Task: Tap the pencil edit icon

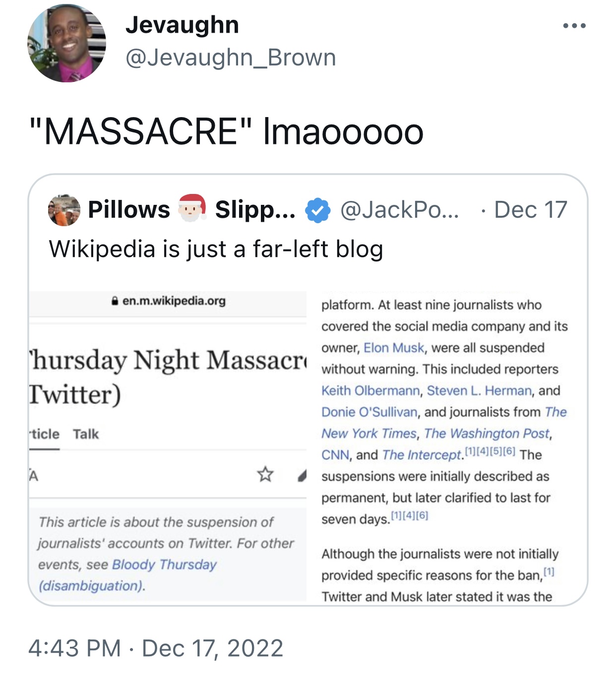Action: click(x=302, y=475)
